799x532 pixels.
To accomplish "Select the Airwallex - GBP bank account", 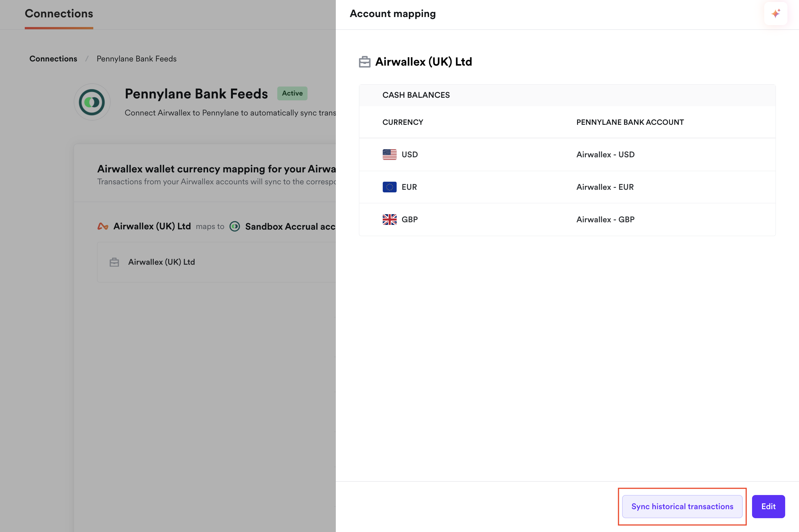I will point(605,219).
